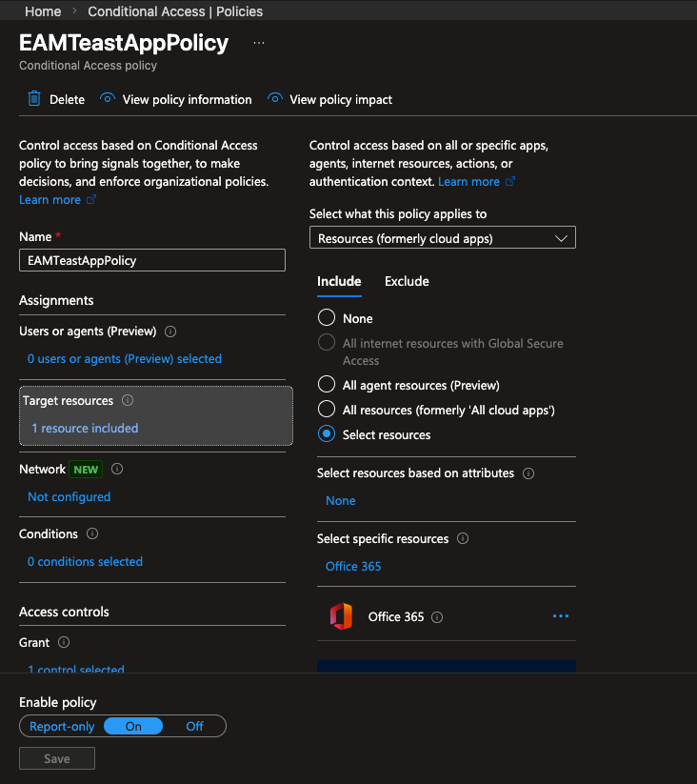Screen dimensions: 697x784
Task: Open the ellipsis menu beside the EAMTeastAppPolicy title
Action: (259, 43)
